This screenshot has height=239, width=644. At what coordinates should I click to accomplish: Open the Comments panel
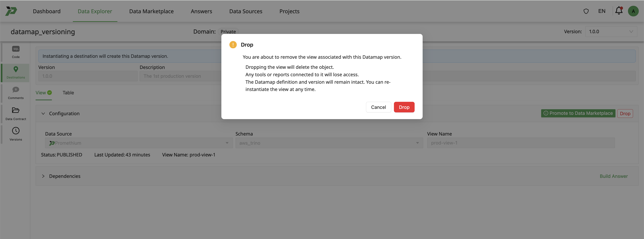pyautogui.click(x=15, y=93)
